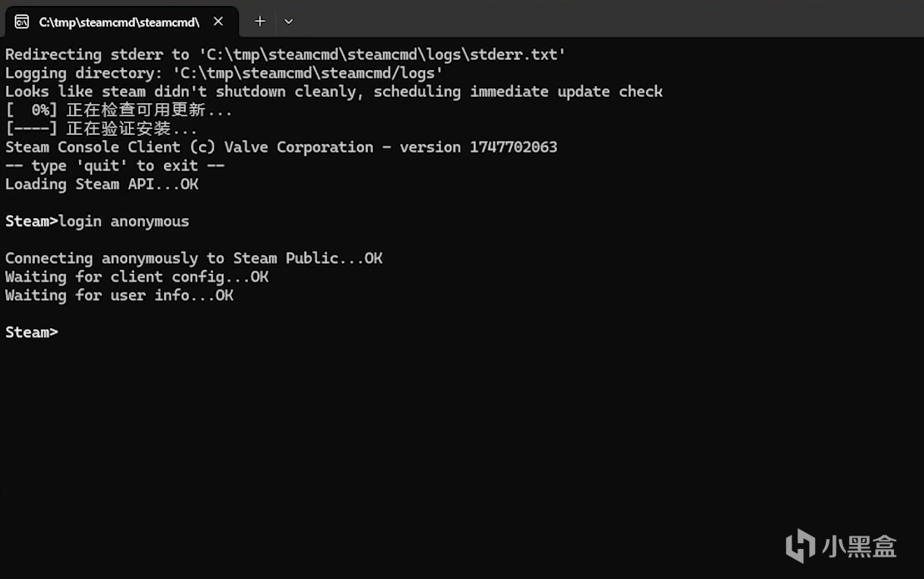
Task: Click the terminal icon in the steamcmd tab
Action: (x=22, y=22)
